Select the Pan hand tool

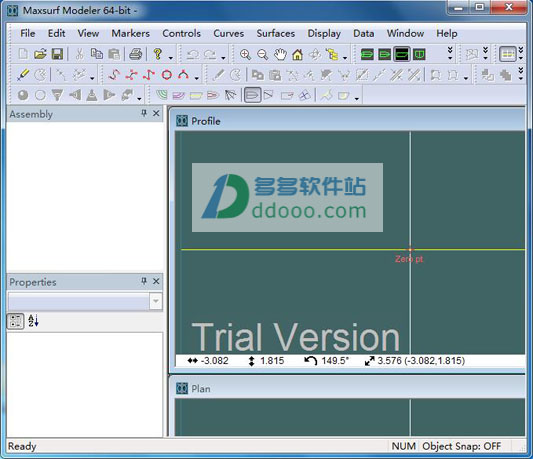[x=280, y=54]
